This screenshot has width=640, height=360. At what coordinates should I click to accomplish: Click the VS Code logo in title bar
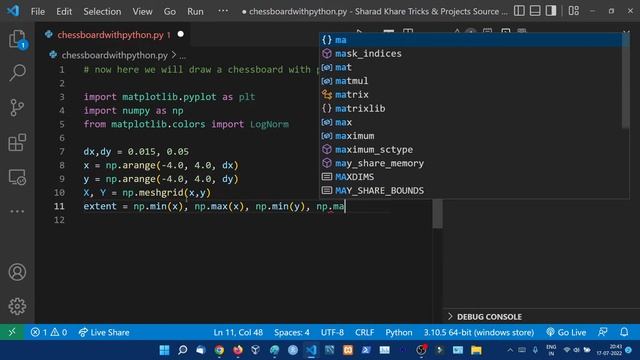tap(13, 11)
